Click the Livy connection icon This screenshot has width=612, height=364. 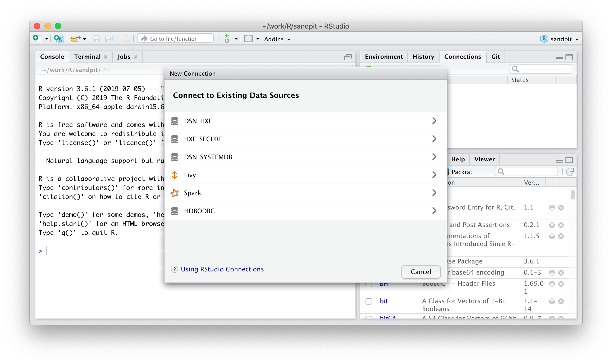175,175
